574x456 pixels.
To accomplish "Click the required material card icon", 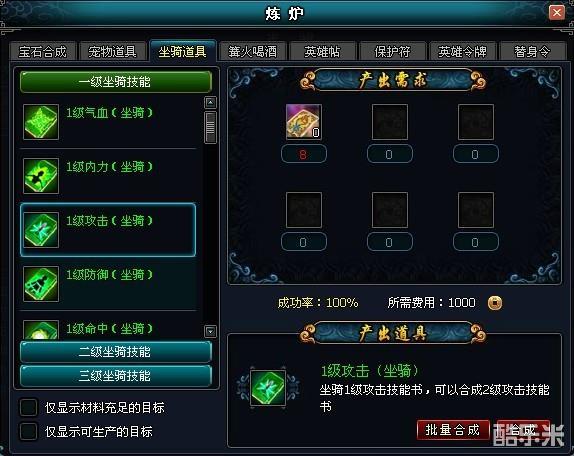I will coord(303,122).
